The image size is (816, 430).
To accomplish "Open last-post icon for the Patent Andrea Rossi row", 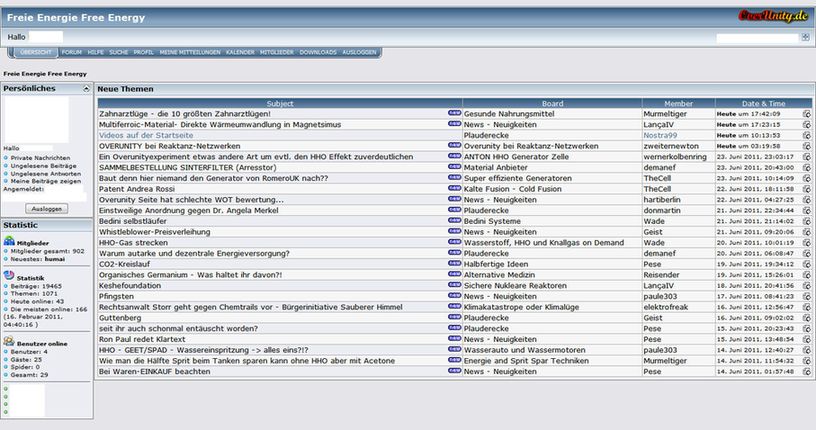I will [x=807, y=189].
